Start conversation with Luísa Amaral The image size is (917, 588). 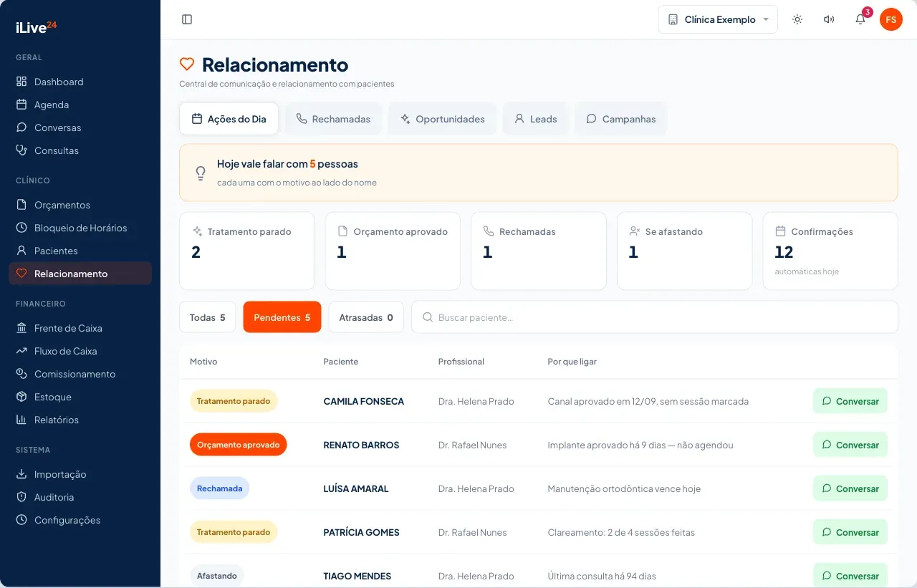click(850, 488)
